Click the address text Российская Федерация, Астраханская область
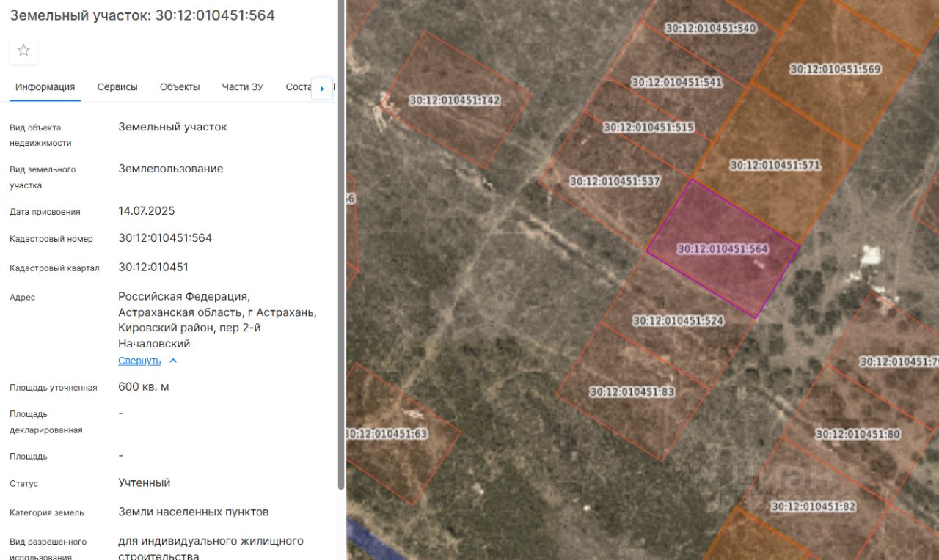This screenshot has height=560, width=939. tap(217, 320)
